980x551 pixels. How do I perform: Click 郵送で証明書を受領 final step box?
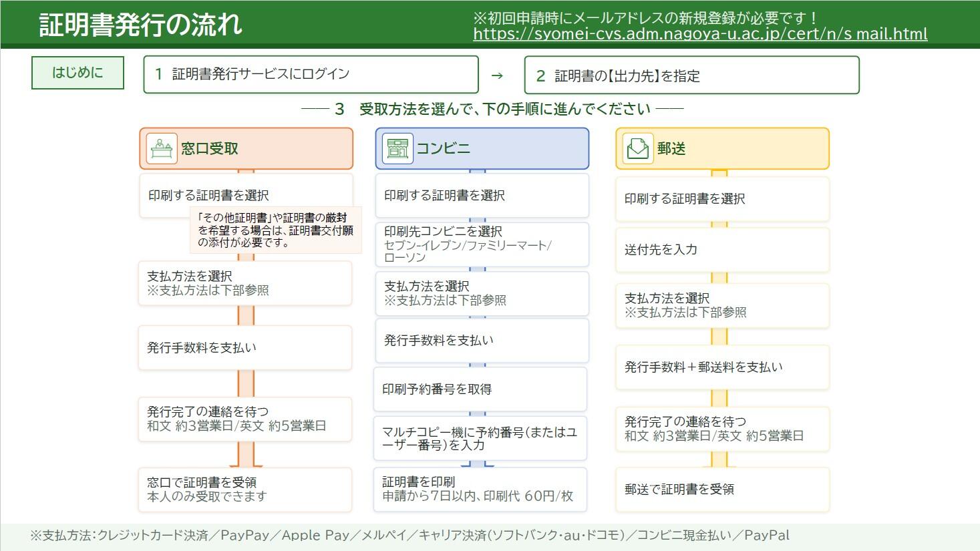tap(722, 490)
